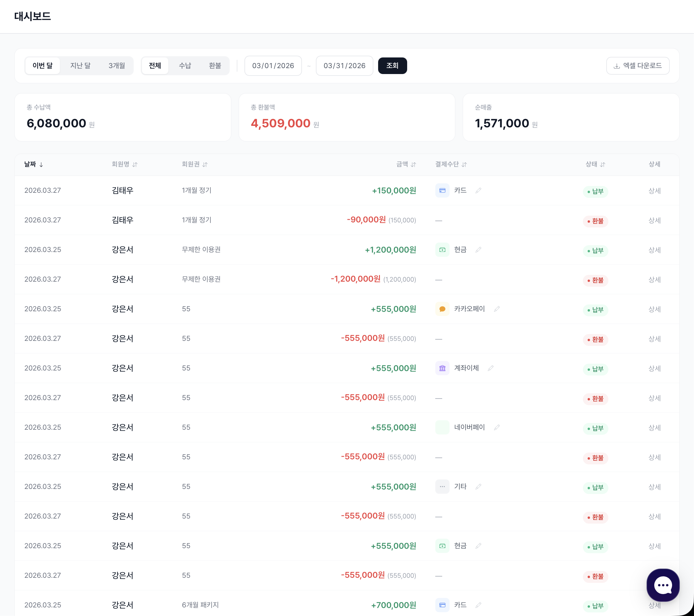Image resolution: width=694 pixels, height=616 pixels.
Task: Click the 계좌이체 bank icon
Action: [x=442, y=368]
